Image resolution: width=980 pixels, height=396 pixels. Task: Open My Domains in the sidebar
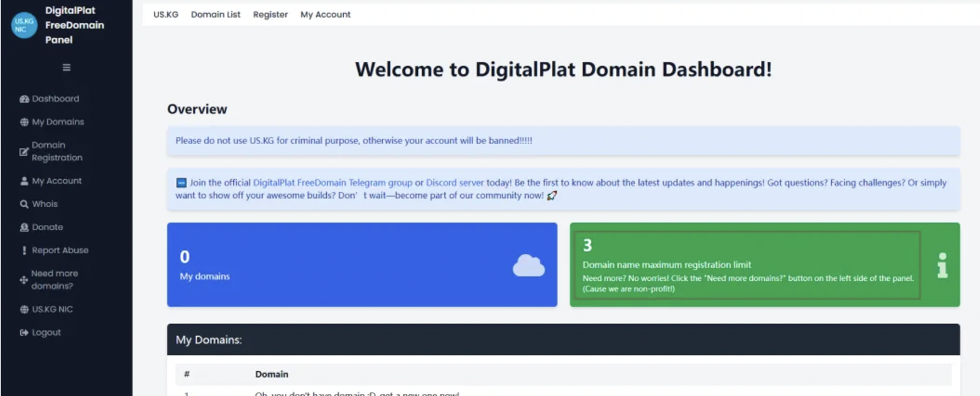(x=58, y=122)
